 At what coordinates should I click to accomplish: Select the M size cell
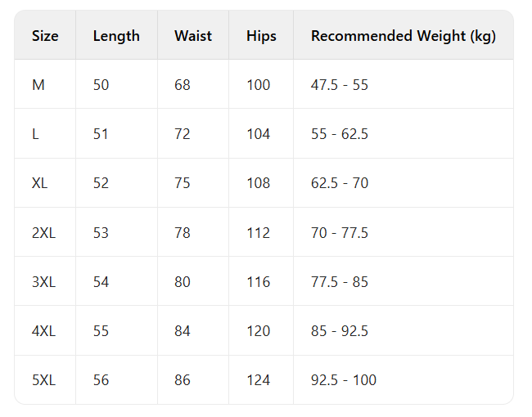(38, 85)
